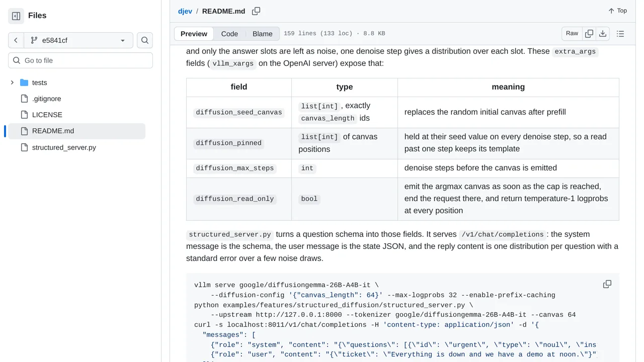
Task: Click the diffusion_read_only table cell
Action: click(239, 199)
